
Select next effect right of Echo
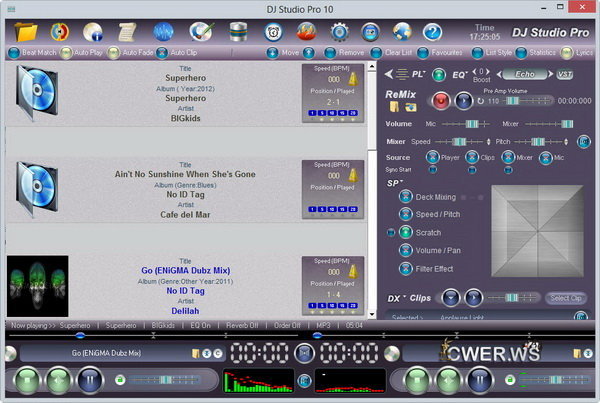551,74
